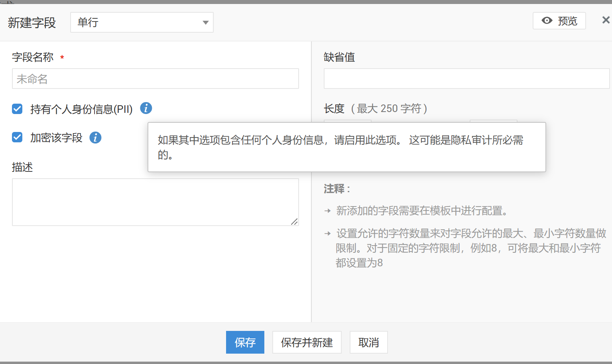This screenshot has width=612, height=364.
Task: Click the 字段名称 label
Action: (x=33, y=57)
